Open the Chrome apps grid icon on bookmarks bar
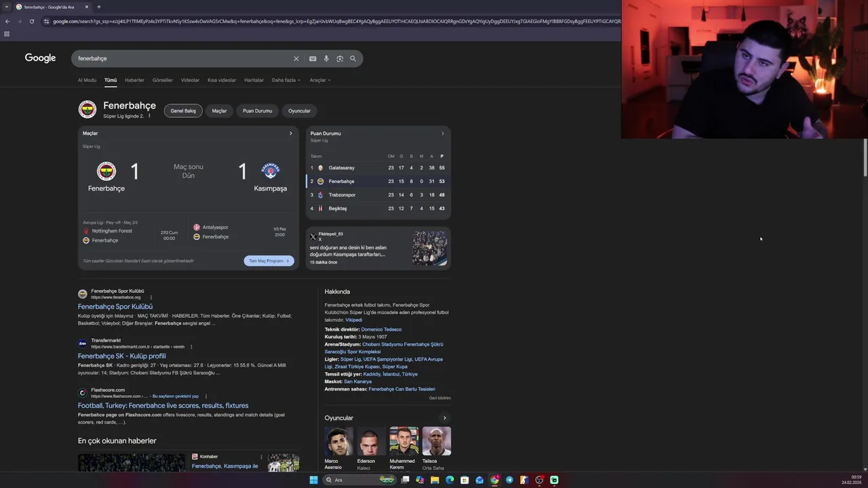 7,34
